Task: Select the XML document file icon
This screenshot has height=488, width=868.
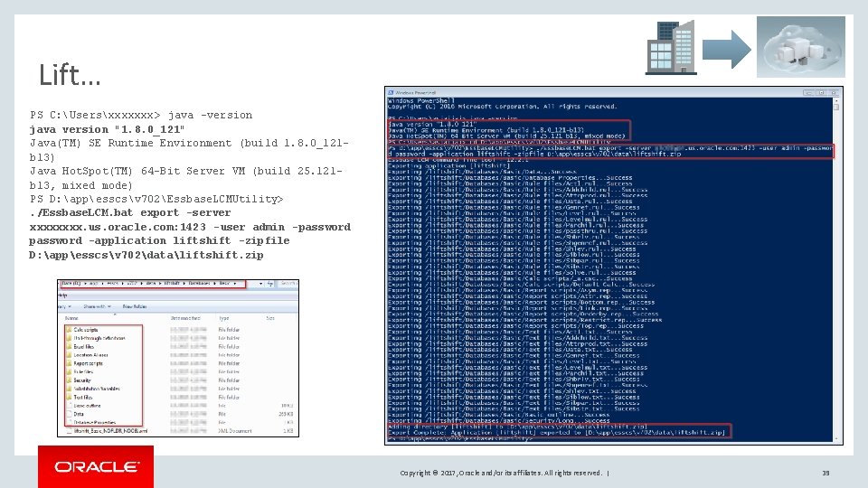Action: click(70, 430)
